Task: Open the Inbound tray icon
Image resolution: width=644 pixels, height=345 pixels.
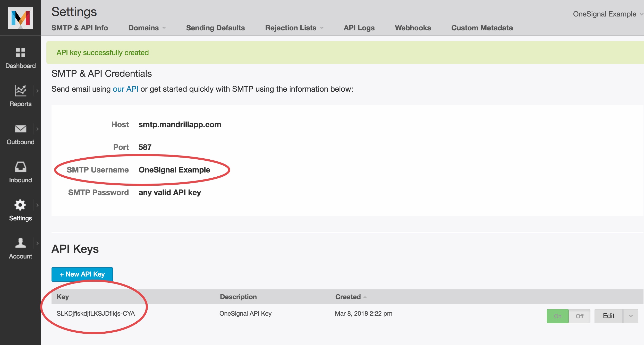Action: [21, 167]
